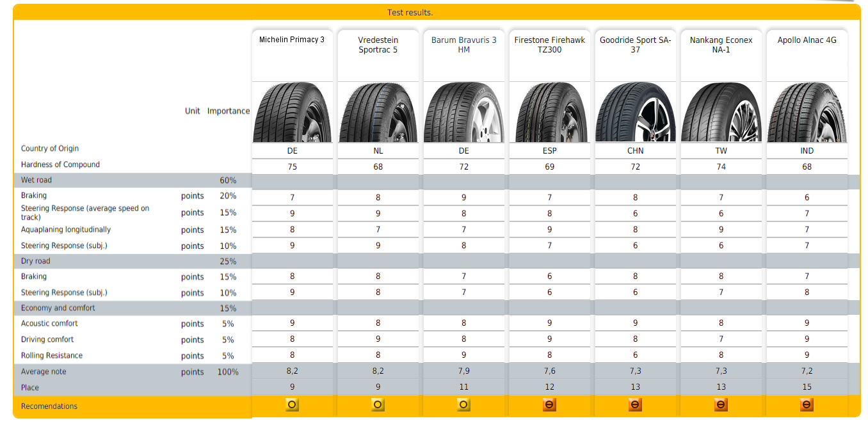The image size is (868, 423).
Task: Click the Apollo Alnac 4G column title
Action: [x=807, y=40]
